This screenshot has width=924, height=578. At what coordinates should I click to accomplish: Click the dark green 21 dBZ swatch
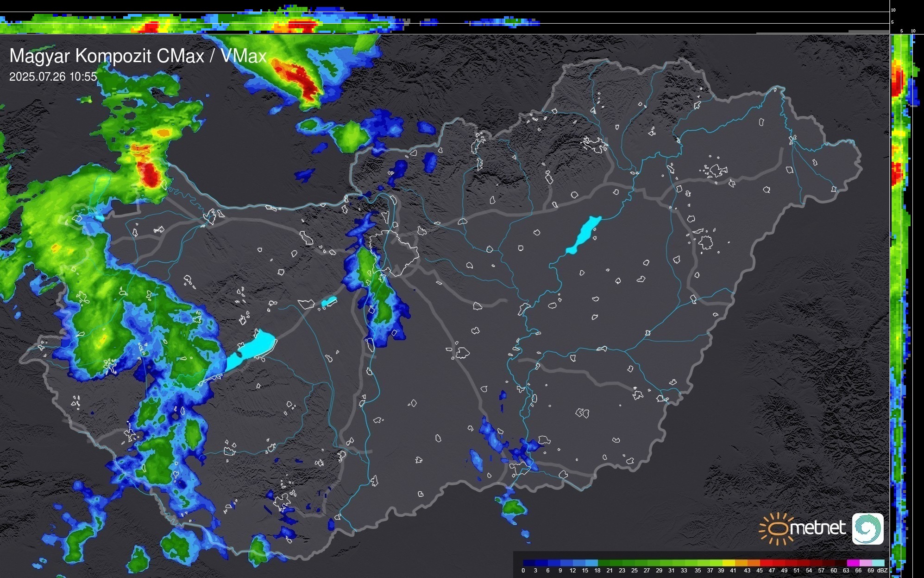click(616, 563)
